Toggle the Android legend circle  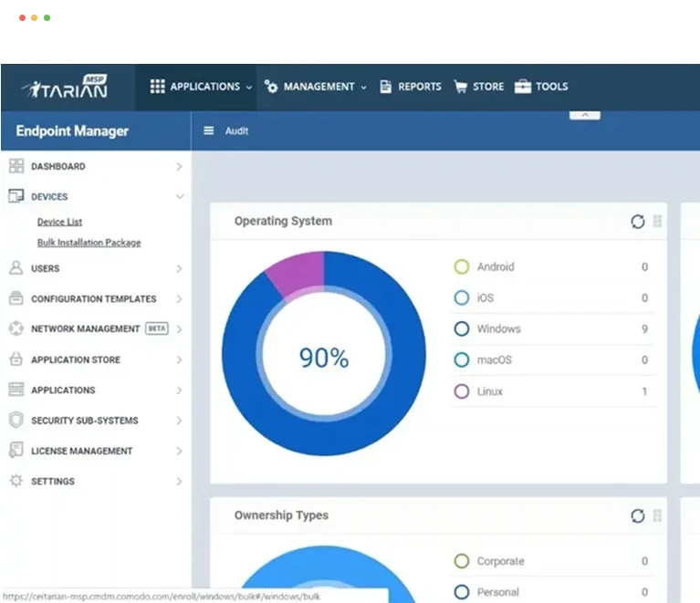[462, 267]
